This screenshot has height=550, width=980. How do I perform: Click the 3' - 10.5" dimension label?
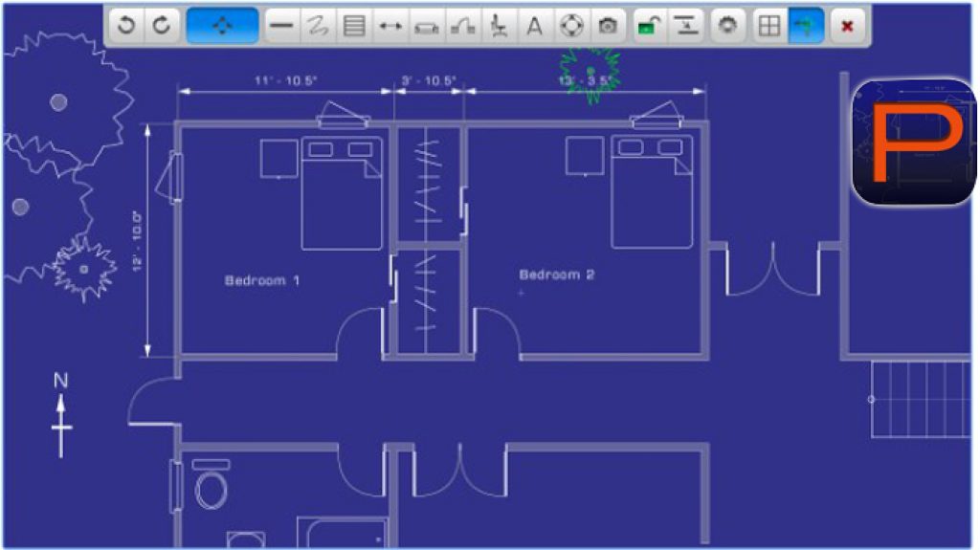[429, 80]
